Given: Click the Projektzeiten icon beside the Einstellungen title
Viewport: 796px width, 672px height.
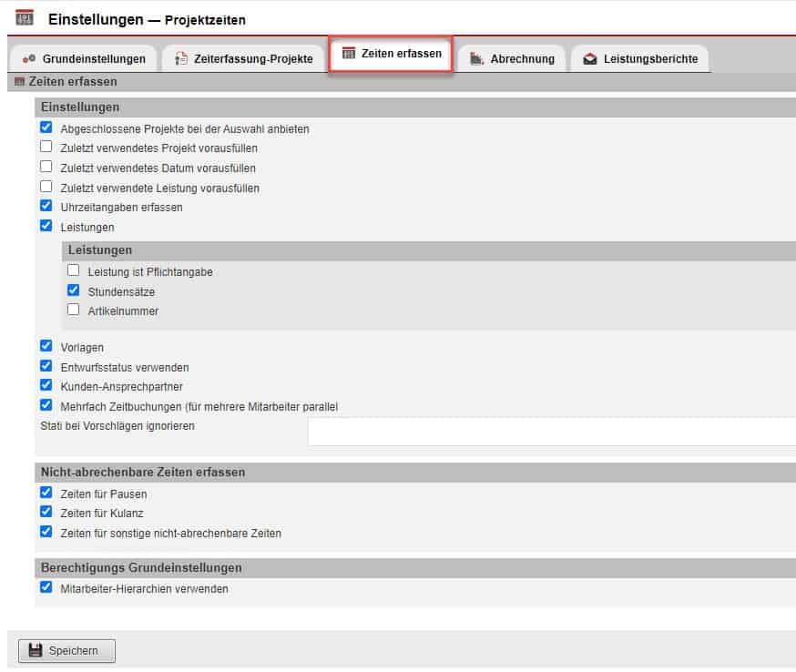Looking at the screenshot, I should (x=25, y=17).
